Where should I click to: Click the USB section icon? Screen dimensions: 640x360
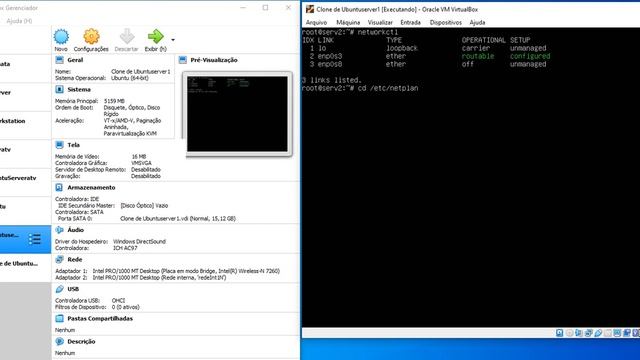coord(59,289)
